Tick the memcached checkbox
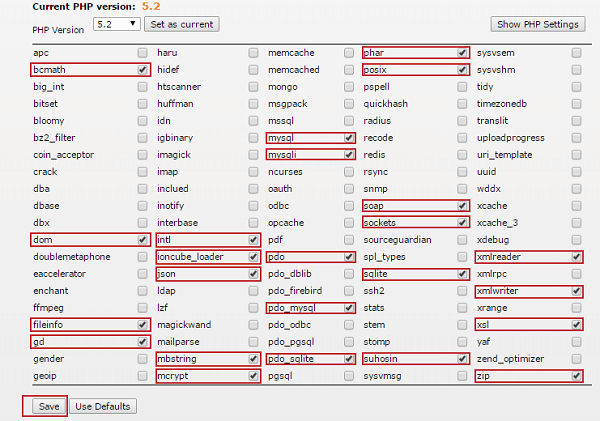600x421 pixels. tap(349, 70)
